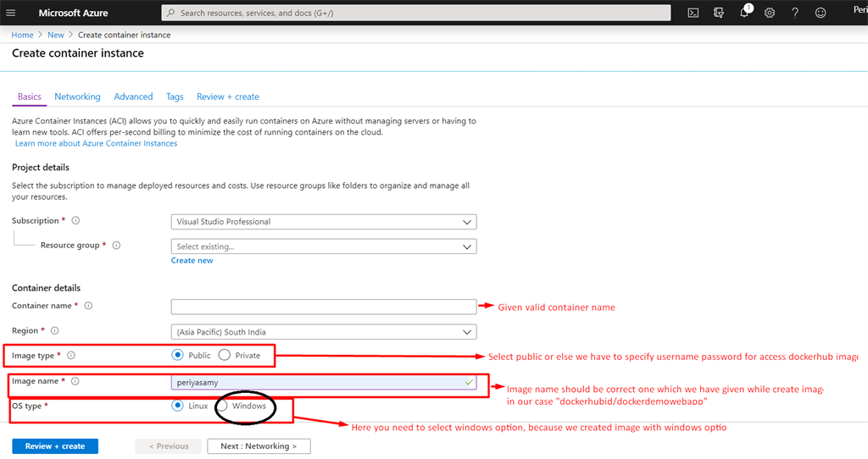Select Windows OS type

coord(223,406)
